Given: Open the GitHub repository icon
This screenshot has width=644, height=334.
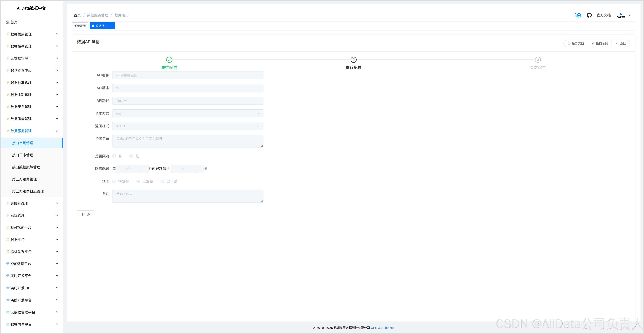Looking at the screenshot, I should coord(589,15).
